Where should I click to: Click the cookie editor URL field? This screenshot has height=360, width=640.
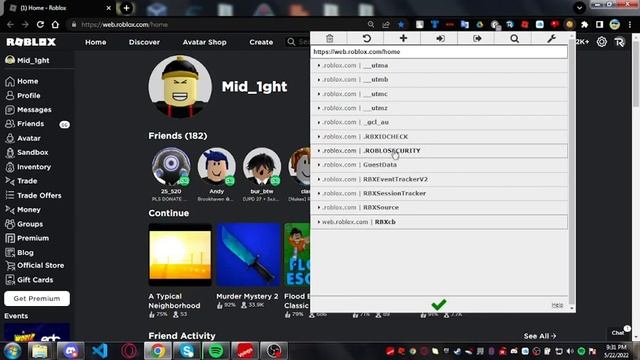tap(439, 52)
